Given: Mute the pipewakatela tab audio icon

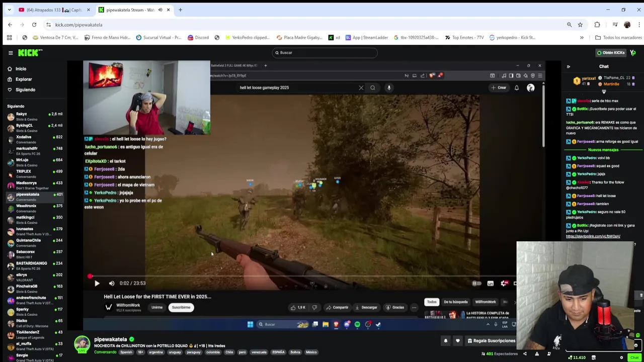Looking at the screenshot, I should 160,10.
